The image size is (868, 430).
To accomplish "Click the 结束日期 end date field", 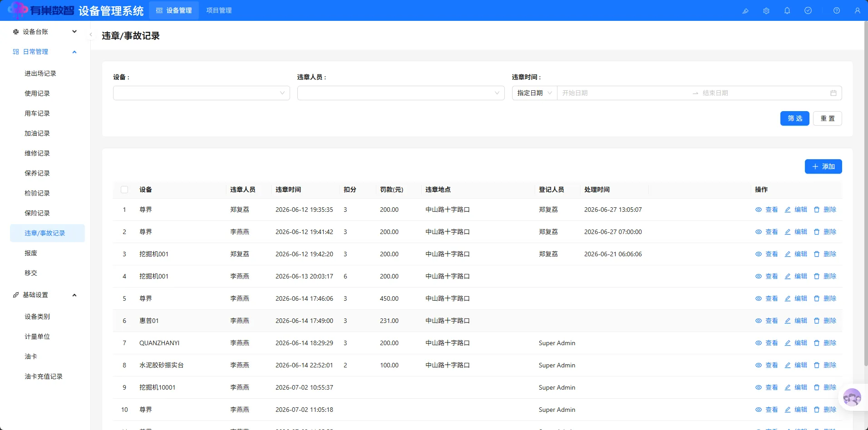I will (763, 93).
